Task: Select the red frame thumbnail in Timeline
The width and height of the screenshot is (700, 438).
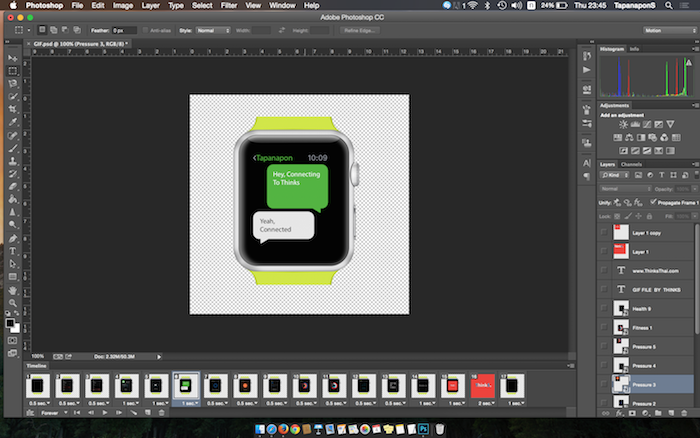Action: [481, 385]
